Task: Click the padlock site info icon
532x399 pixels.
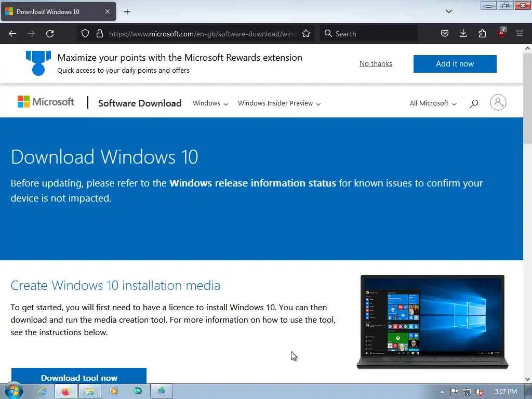Action: pos(99,34)
